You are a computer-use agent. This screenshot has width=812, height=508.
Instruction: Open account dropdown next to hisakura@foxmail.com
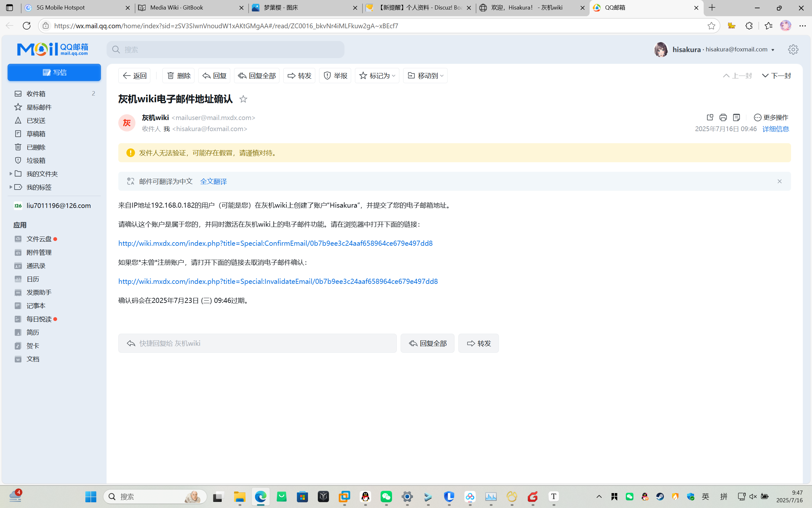click(x=773, y=50)
